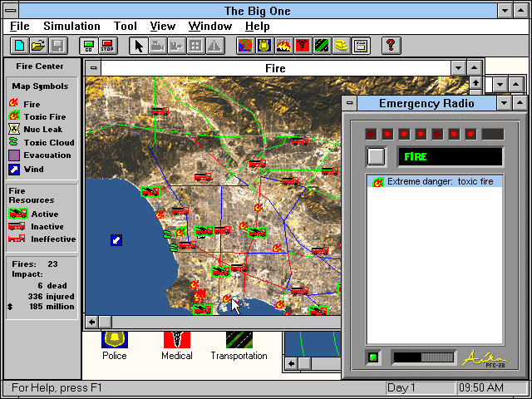The height and width of the screenshot is (399, 532).
Task: Open the Simulation menu
Action: tap(72, 26)
